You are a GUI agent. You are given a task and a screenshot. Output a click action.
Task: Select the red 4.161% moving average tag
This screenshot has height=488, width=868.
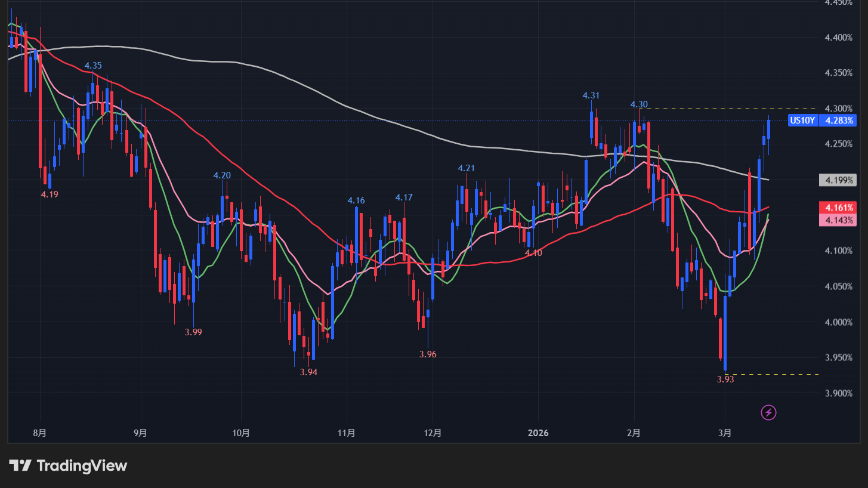[x=838, y=208]
